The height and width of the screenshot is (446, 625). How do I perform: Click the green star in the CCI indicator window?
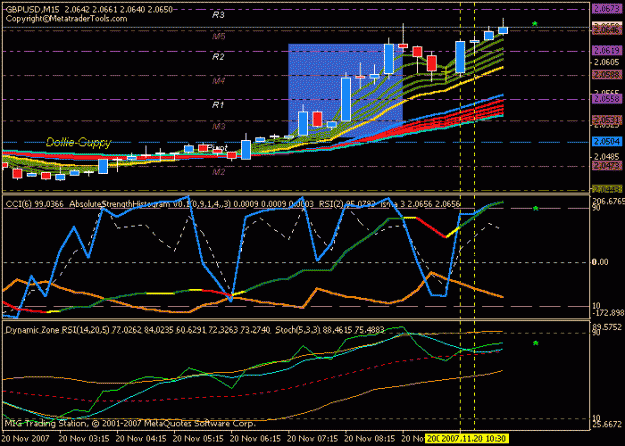point(536,208)
